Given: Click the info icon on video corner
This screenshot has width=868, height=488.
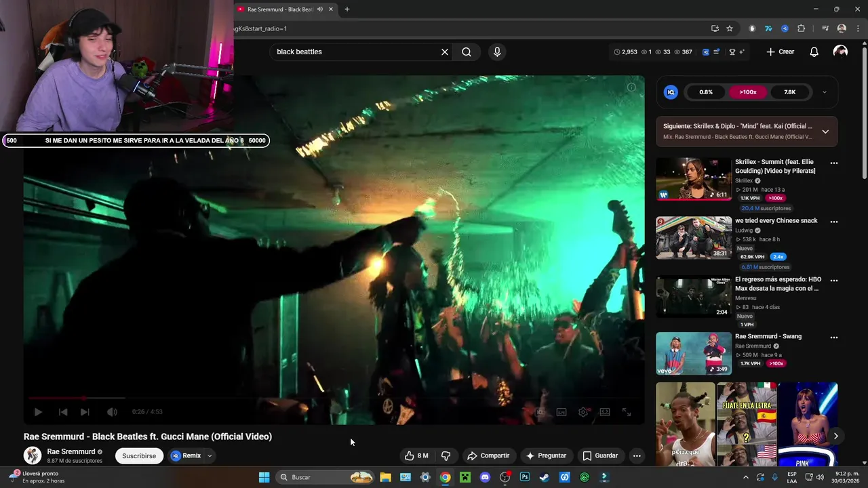Looking at the screenshot, I should pos(631,87).
